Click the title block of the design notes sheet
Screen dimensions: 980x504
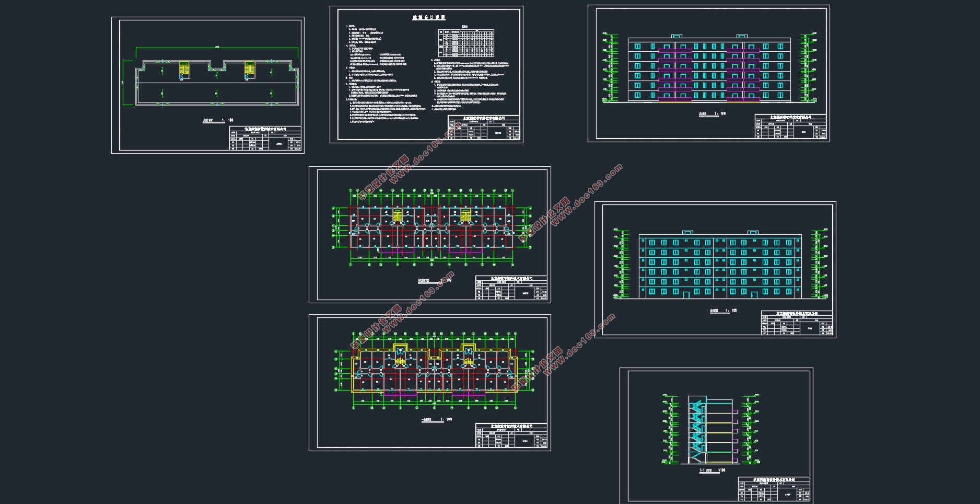[484, 128]
